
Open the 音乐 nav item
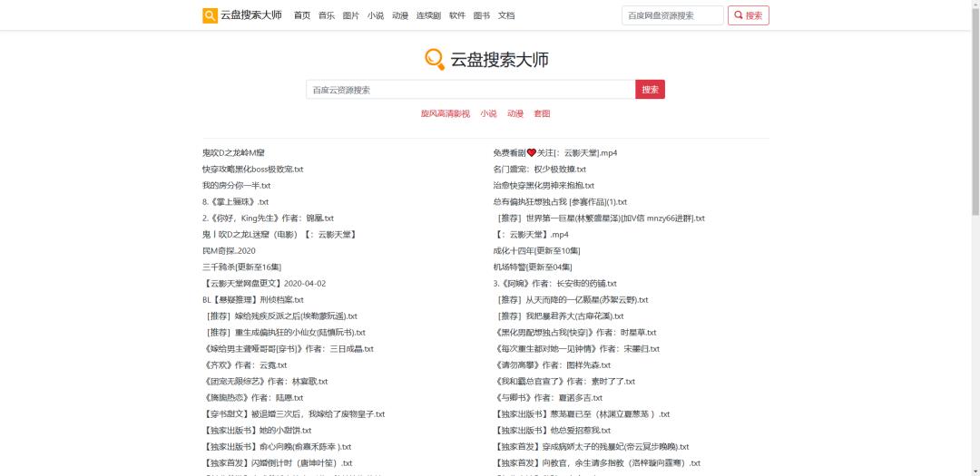(x=327, y=15)
